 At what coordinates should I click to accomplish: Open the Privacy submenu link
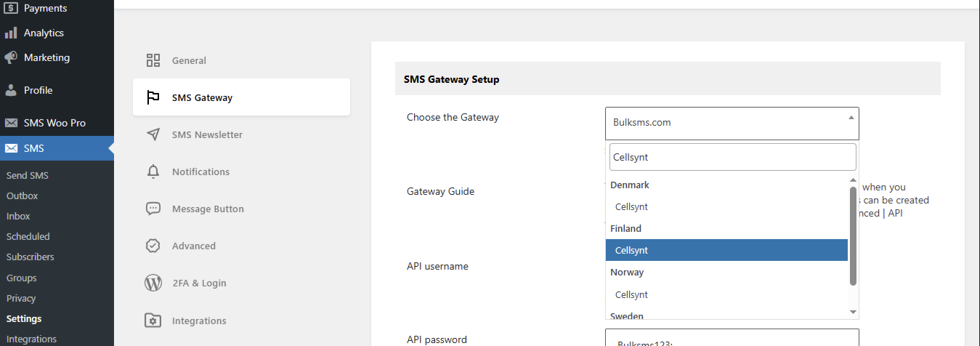20,298
